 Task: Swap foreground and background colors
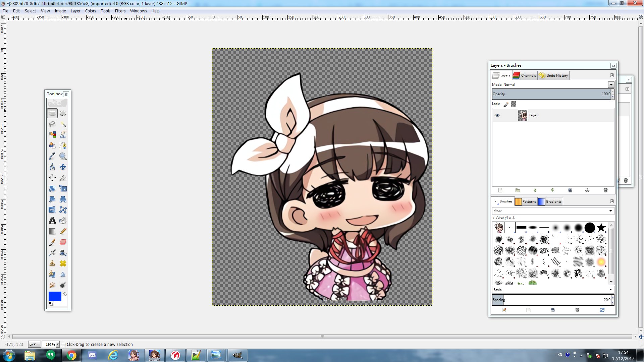(x=65, y=294)
